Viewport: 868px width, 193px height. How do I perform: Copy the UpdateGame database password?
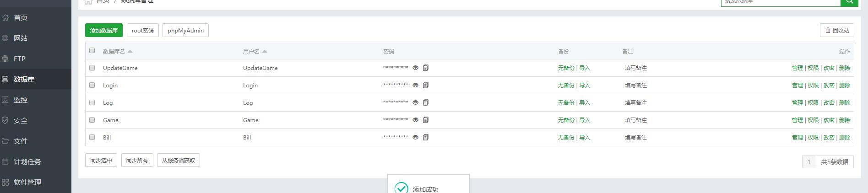(x=426, y=68)
